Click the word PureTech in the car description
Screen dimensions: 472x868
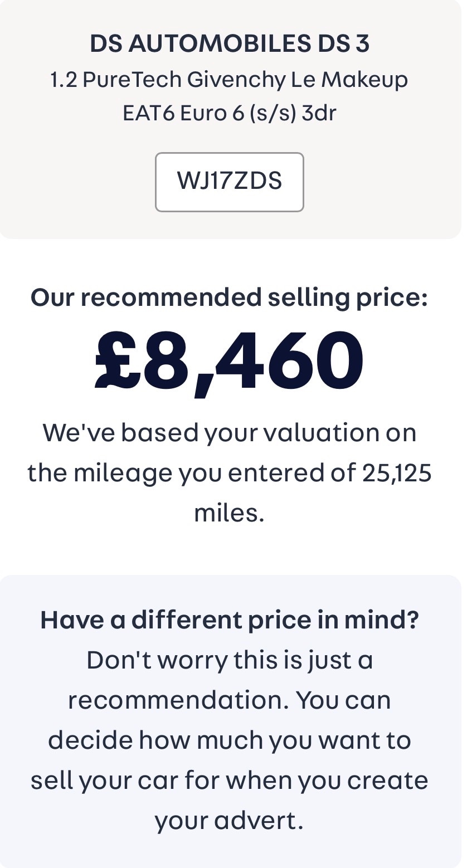coord(132,80)
